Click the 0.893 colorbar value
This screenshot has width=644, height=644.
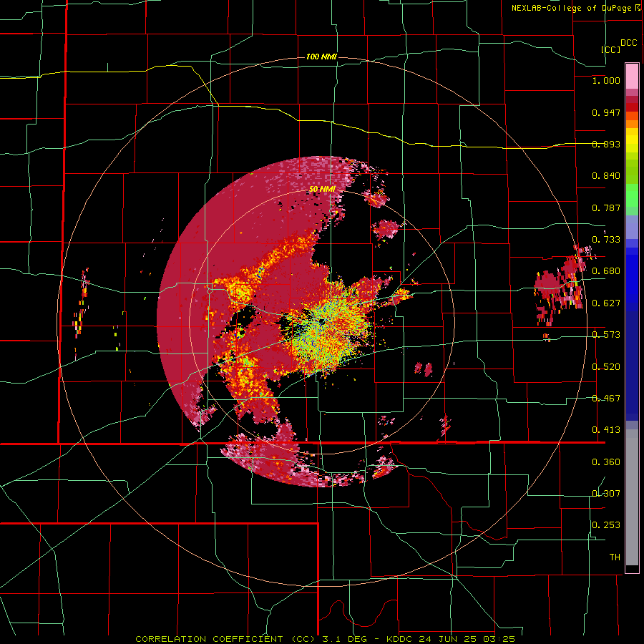point(606,144)
